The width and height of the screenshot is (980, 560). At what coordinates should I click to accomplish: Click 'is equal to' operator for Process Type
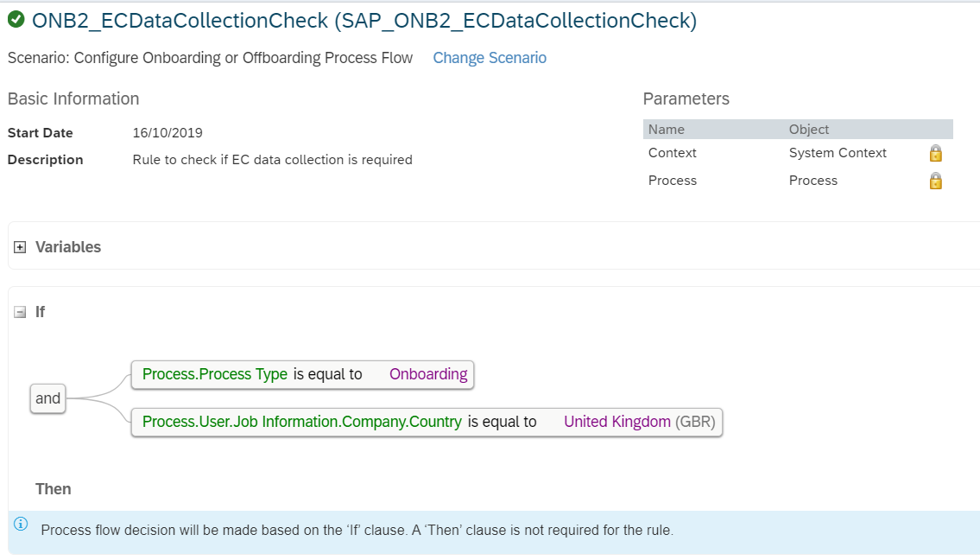[327, 374]
